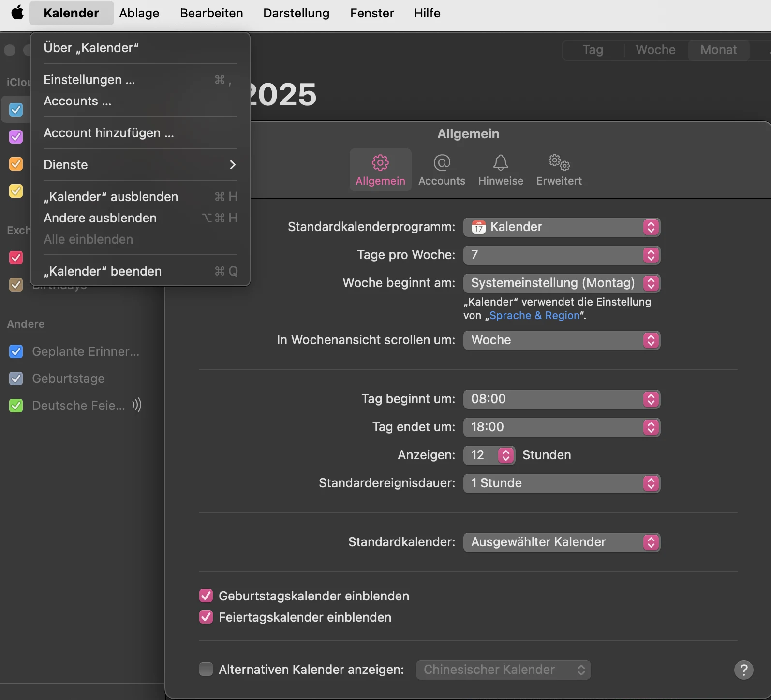Open the Standardereignisdauer dropdown

tap(562, 483)
